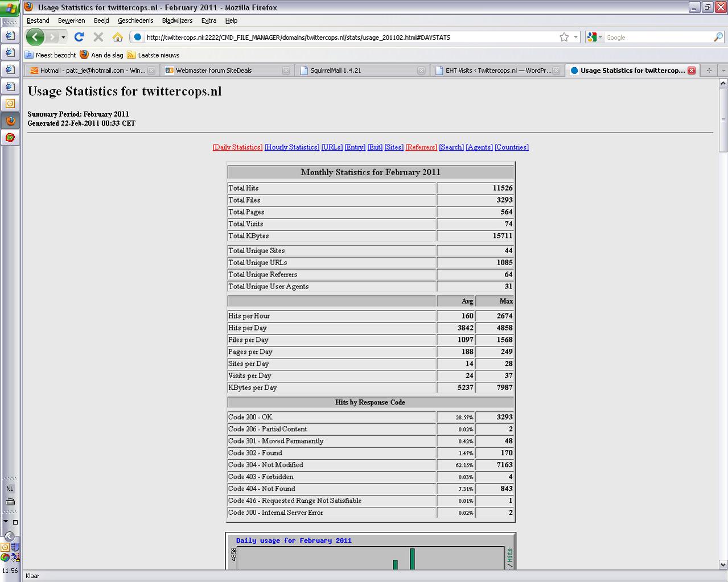Go to the Home page icon
The image size is (728, 582).
[118, 37]
